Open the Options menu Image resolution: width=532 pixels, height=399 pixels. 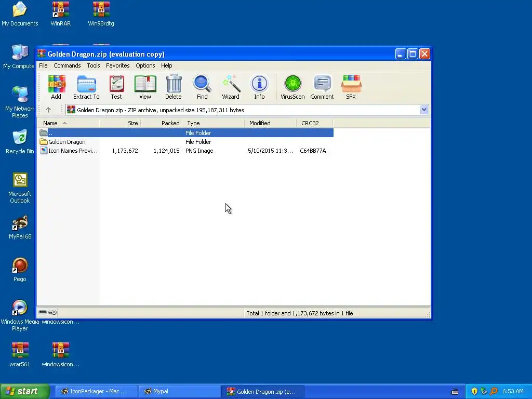[145, 65]
